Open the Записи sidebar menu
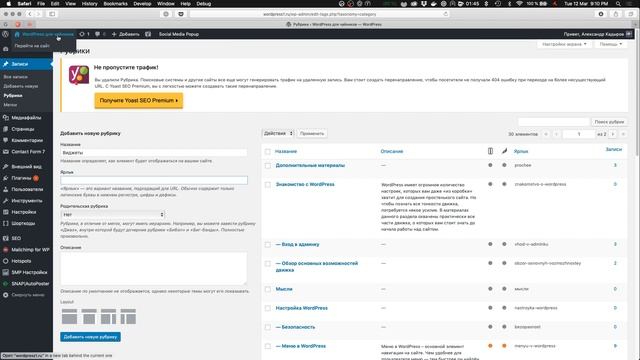The height and width of the screenshot is (360, 640). (x=26, y=64)
